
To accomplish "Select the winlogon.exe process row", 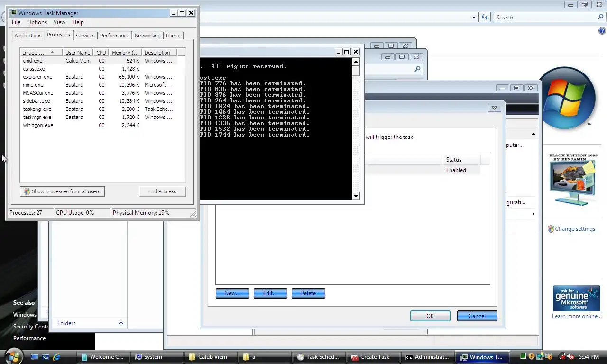I will tap(99, 125).
